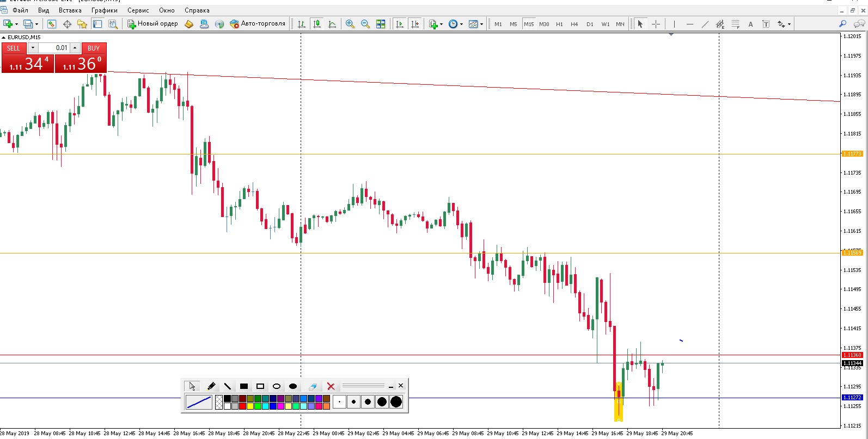Clear drawings with the red X

coord(331,386)
